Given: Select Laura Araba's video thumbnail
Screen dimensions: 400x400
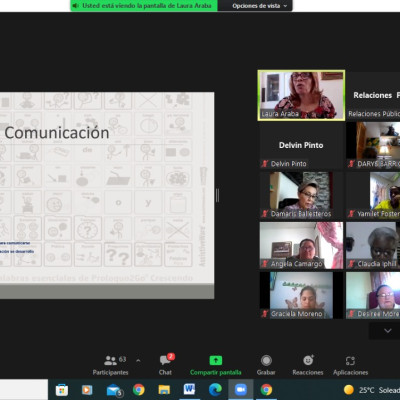Looking at the screenshot, I should pyautogui.click(x=301, y=95).
